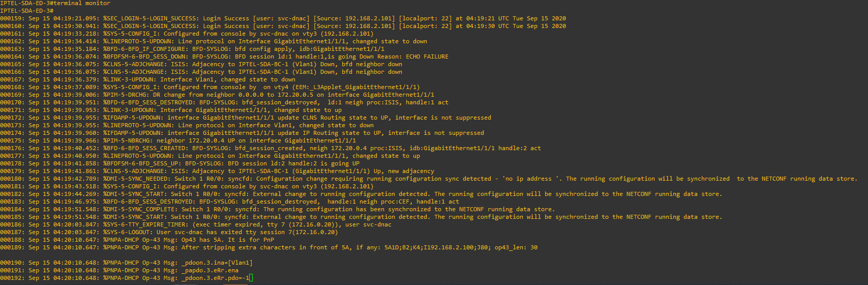
Task: Click the green terminal cursor at end
Action: click(x=251, y=278)
